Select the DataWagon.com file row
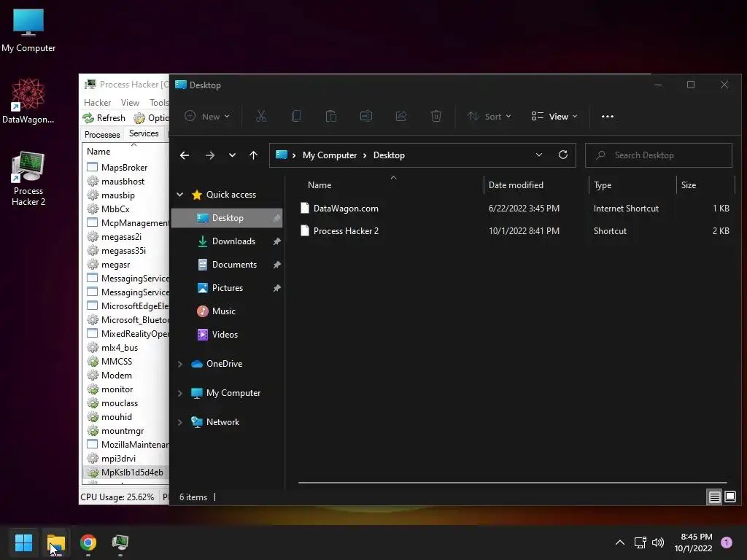Viewport: 747px width, 560px height. 516,209
